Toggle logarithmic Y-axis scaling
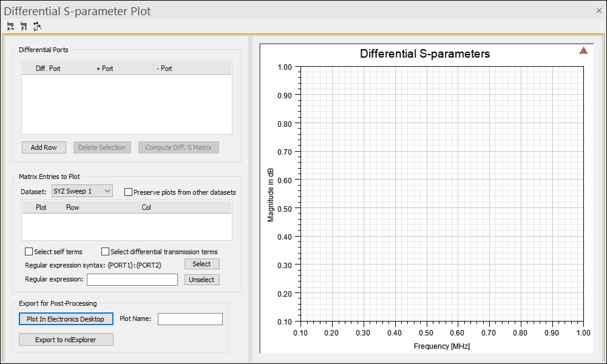Viewport: 607px width, 364px height. [23, 26]
